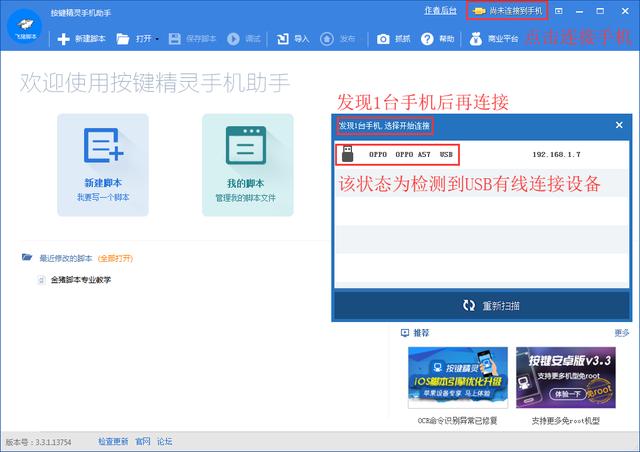Minimize the 按键精灵手机助手 window
640x452 pixels.
click(x=579, y=11)
